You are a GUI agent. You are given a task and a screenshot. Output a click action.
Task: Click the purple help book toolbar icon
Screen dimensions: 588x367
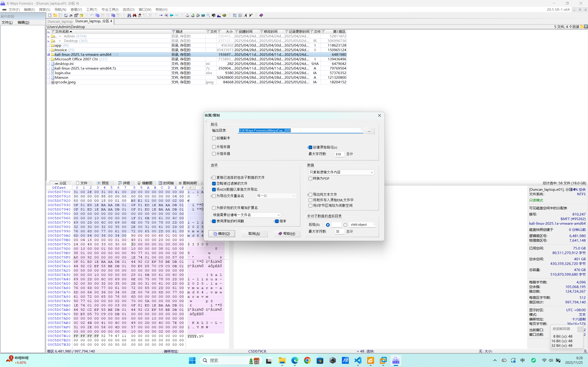click(x=261, y=15)
